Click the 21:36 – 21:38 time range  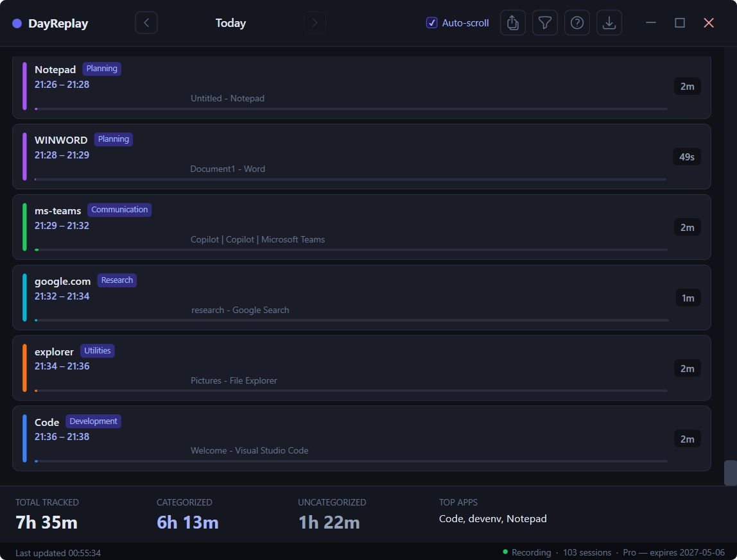tap(62, 436)
